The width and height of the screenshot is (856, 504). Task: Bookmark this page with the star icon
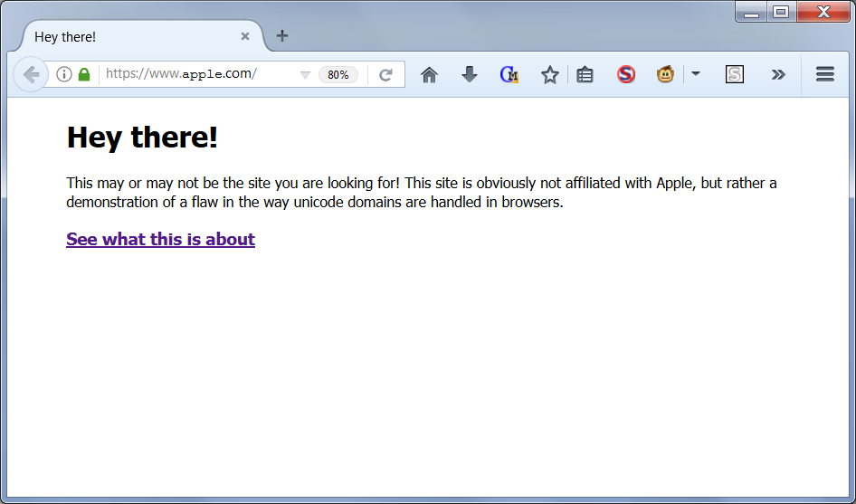(550, 75)
